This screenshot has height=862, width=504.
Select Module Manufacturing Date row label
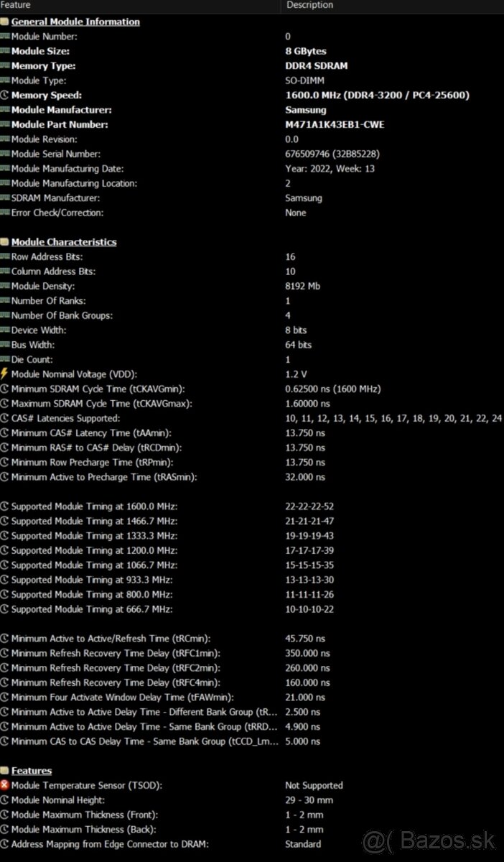tap(67, 169)
